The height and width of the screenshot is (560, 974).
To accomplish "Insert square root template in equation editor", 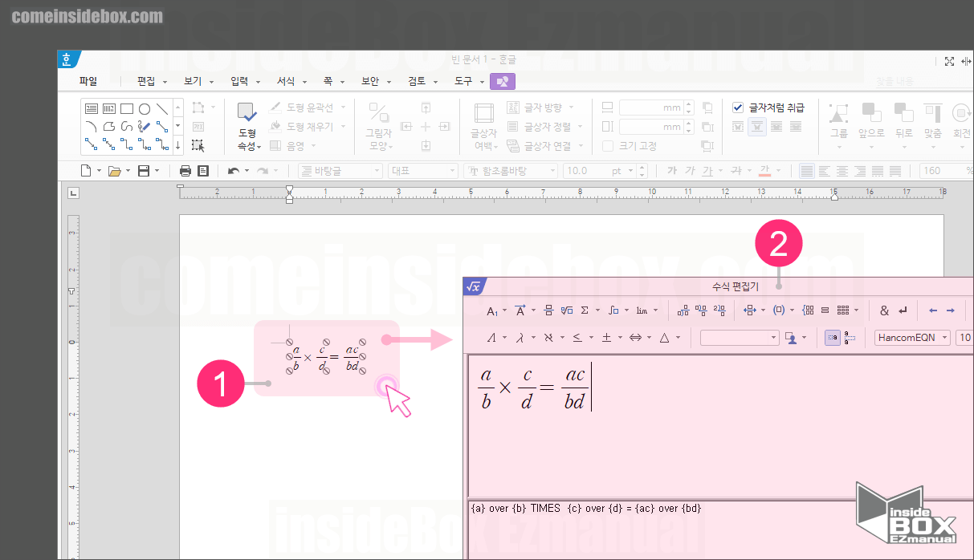I will pyautogui.click(x=567, y=310).
